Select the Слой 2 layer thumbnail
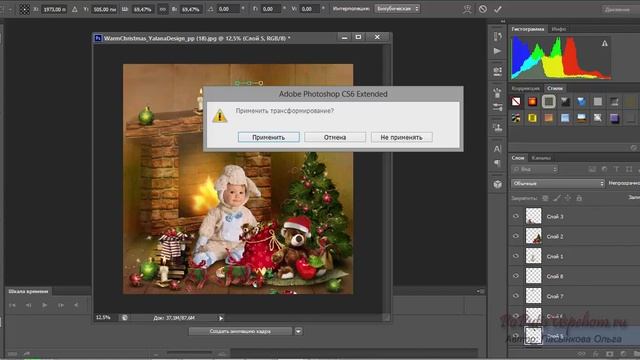The height and width of the screenshot is (360, 640). coord(533,236)
